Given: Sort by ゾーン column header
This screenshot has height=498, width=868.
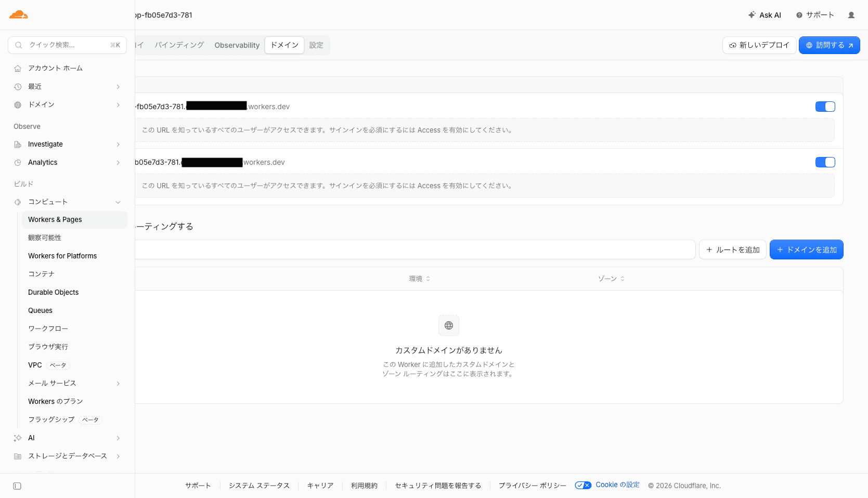Looking at the screenshot, I should pyautogui.click(x=611, y=279).
